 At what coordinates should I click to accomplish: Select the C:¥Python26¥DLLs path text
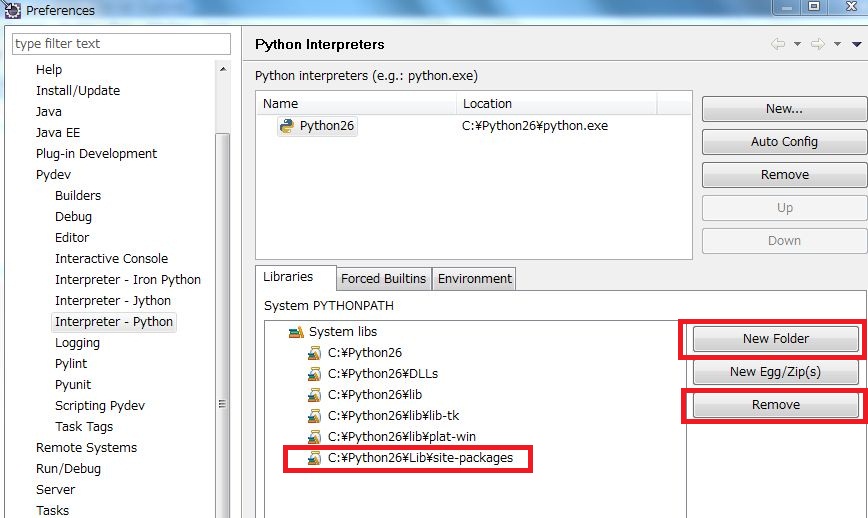point(383,374)
